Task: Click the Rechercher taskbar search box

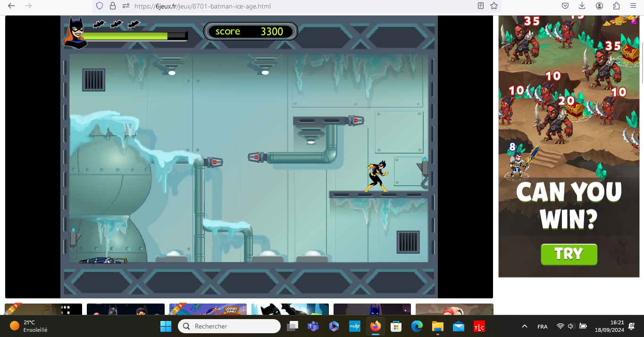Action: [x=229, y=326]
